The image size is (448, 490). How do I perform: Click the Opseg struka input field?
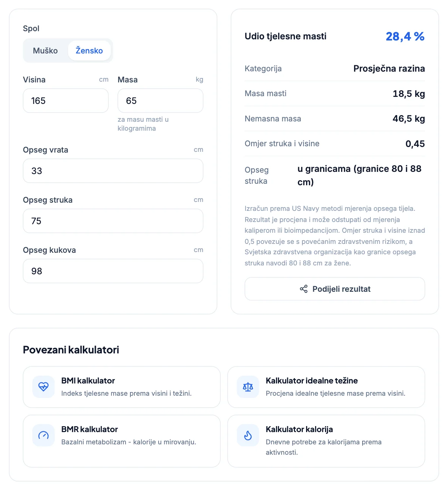click(113, 221)
